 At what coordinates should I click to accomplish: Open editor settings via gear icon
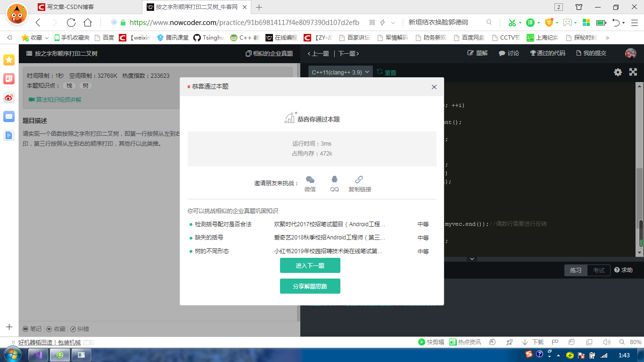[x=618, y=72]
